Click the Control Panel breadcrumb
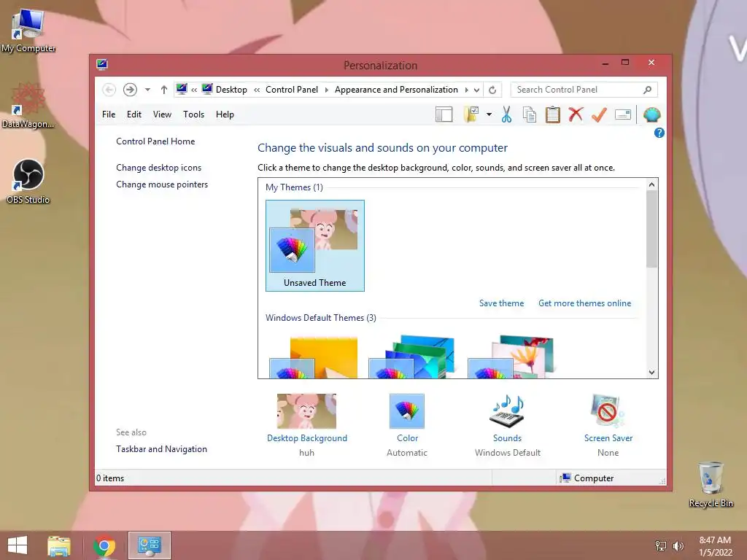Screen dimensions: 747x560 click(x=292, y=90)
